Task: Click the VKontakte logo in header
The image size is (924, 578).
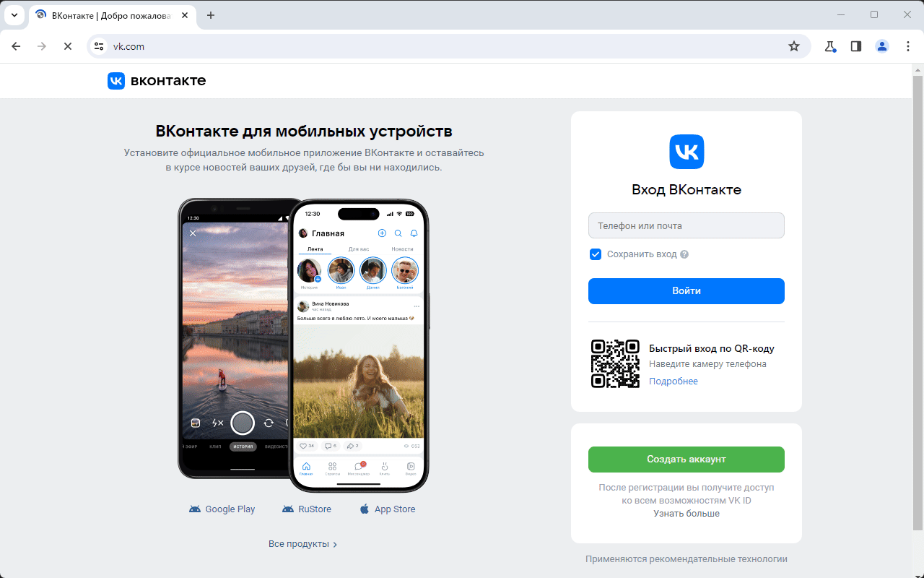Action: [x=157, y=80]
